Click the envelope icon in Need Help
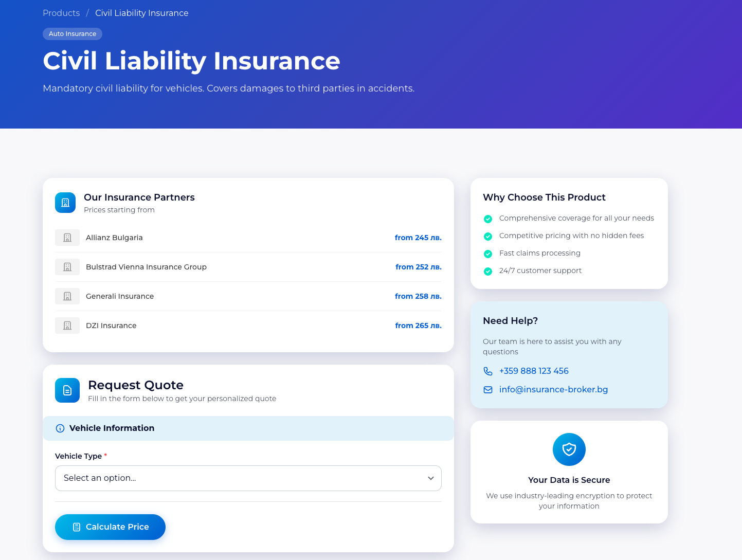 (488, 390)
